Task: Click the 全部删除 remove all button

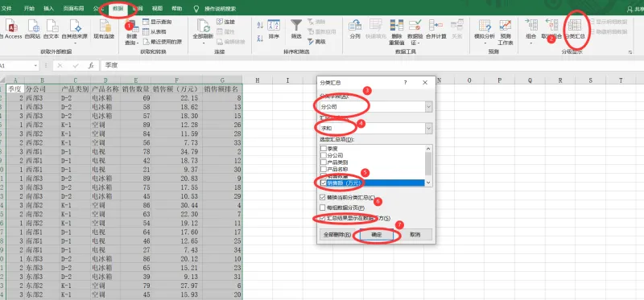Action: point(336,235)
